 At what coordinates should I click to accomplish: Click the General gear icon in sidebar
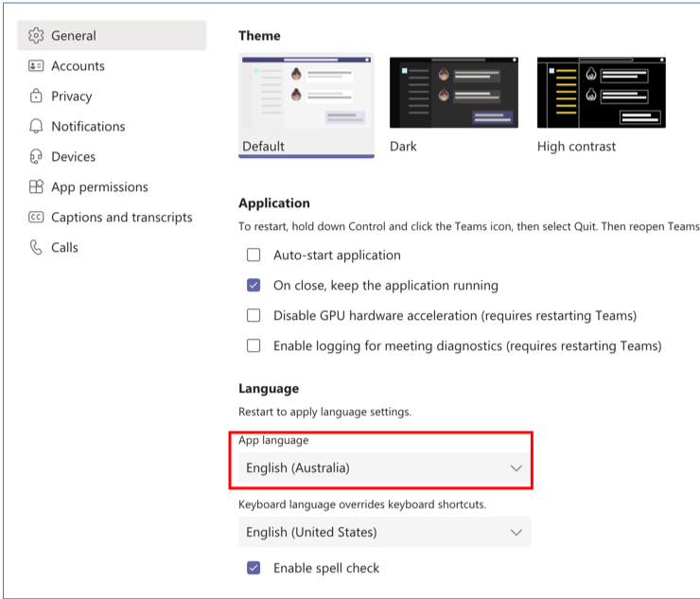tap(36, 36)
